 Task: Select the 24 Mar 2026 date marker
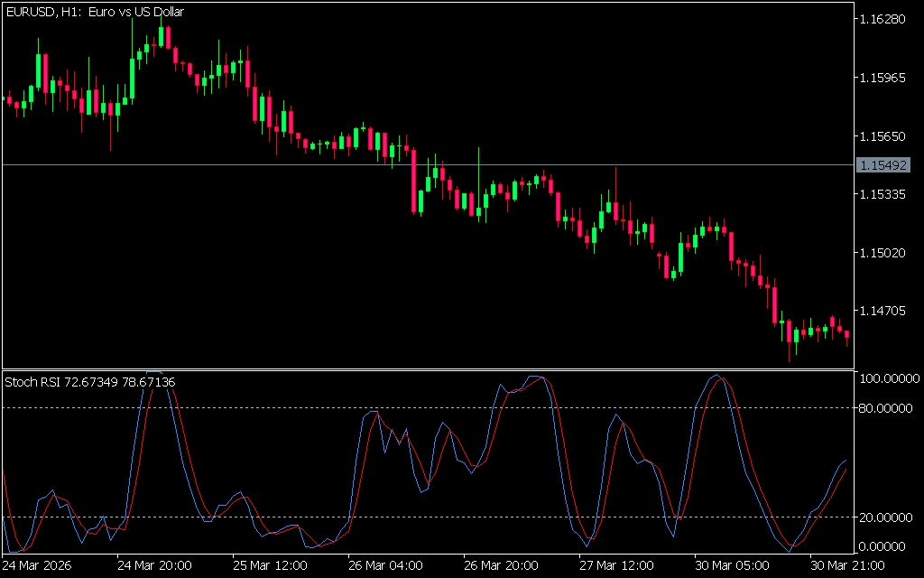click(37, 565)
